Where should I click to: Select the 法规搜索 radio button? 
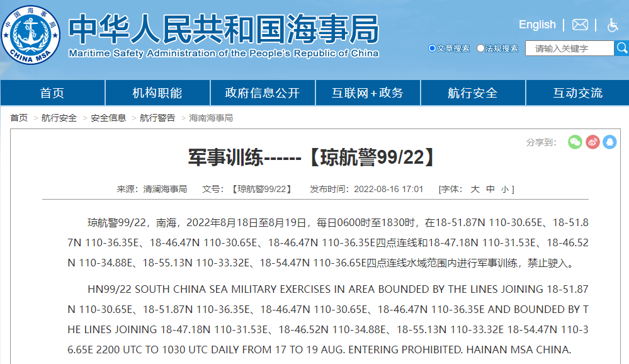[x=480, y=48]
